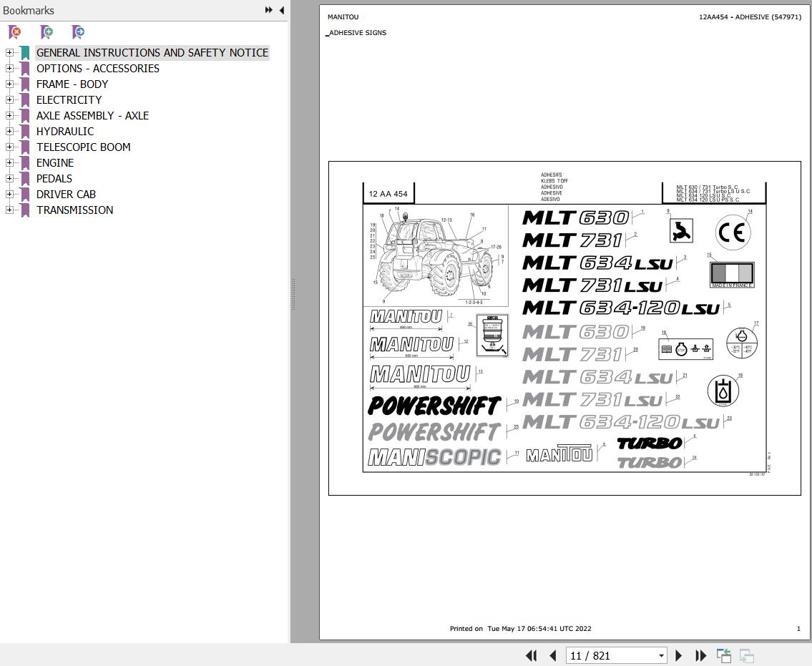Viewport: 812px width, 666px height.
Task: Click the blue arrow bookmark sync icon
Action: [x=77, y=32]
